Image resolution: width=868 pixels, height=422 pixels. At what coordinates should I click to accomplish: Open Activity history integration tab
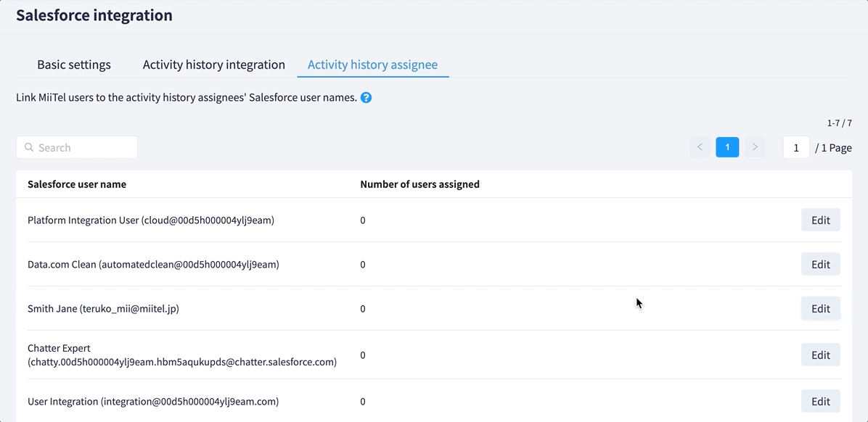click(x=213, y=65)
